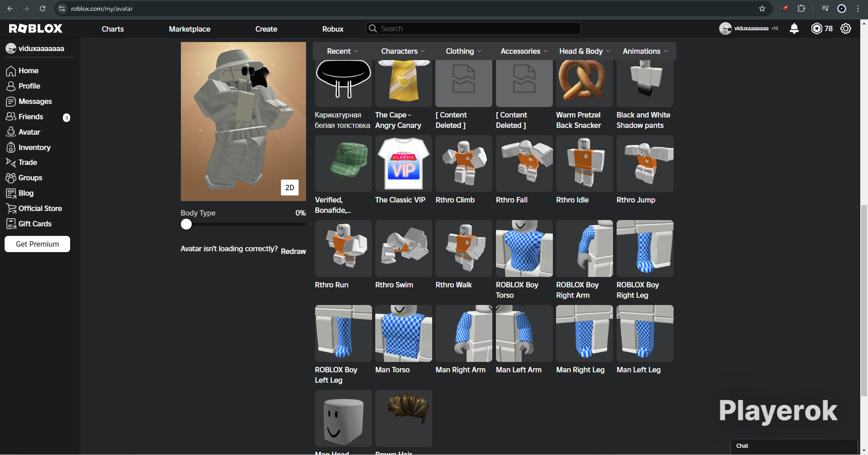The width and height of the screenshot is (868, 455).
Task: Bookmark this page with the star icon
Action: coord(762,9)
